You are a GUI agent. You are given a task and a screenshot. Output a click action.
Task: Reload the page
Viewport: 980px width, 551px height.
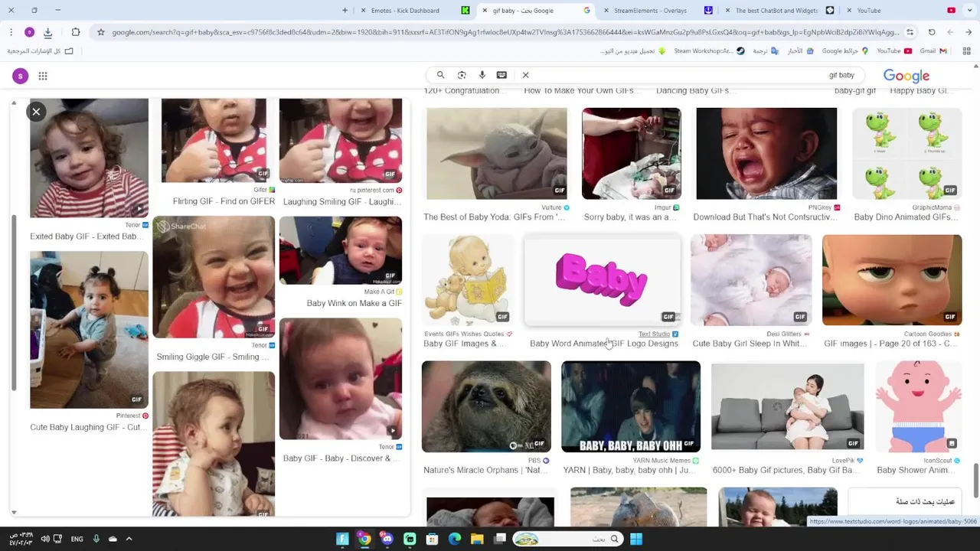932,32
